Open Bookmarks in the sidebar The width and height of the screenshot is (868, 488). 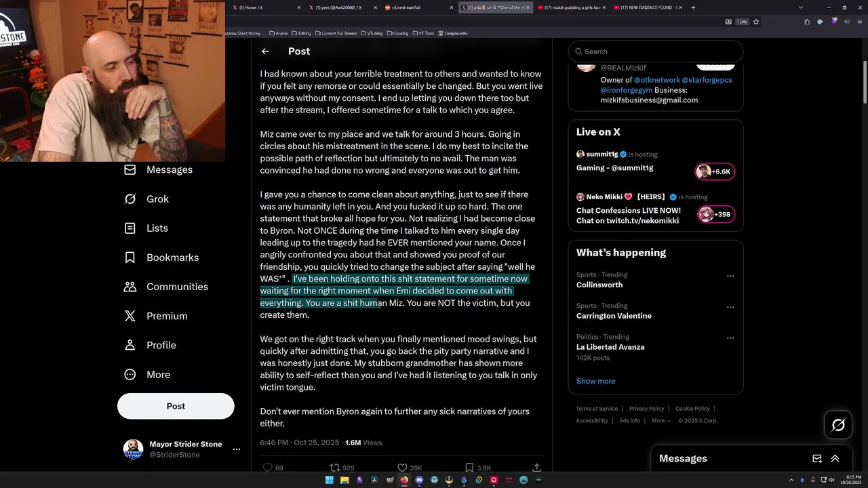tap(161, 258)
